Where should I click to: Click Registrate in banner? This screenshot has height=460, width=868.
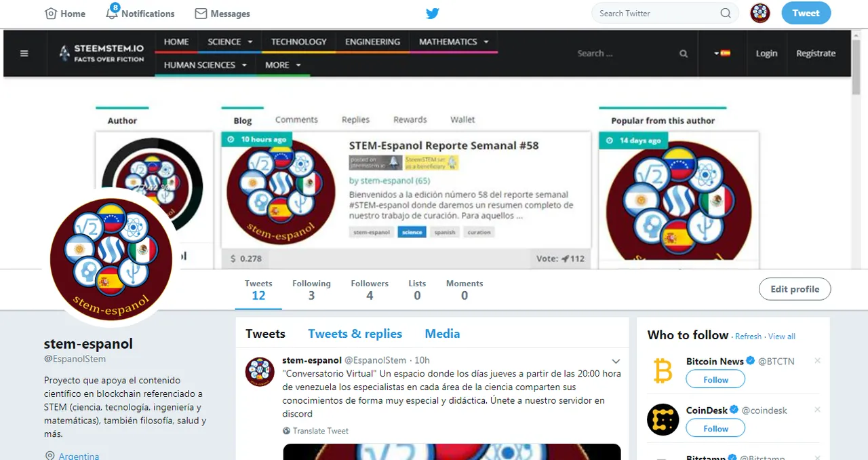click(x=816, y=54)
